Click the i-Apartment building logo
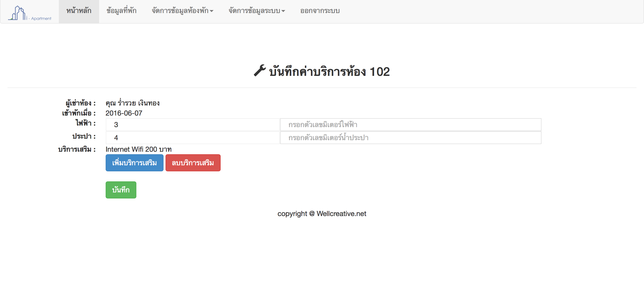 click(29, 13)
